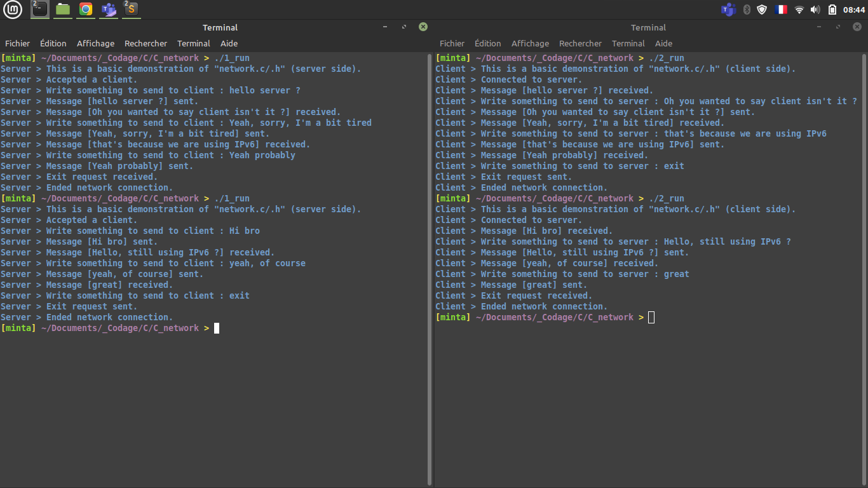Viewport: 868px width, 488px height.
Task: Click 'Message [yeah, of course] sent.' line
Action: (102, 274)
